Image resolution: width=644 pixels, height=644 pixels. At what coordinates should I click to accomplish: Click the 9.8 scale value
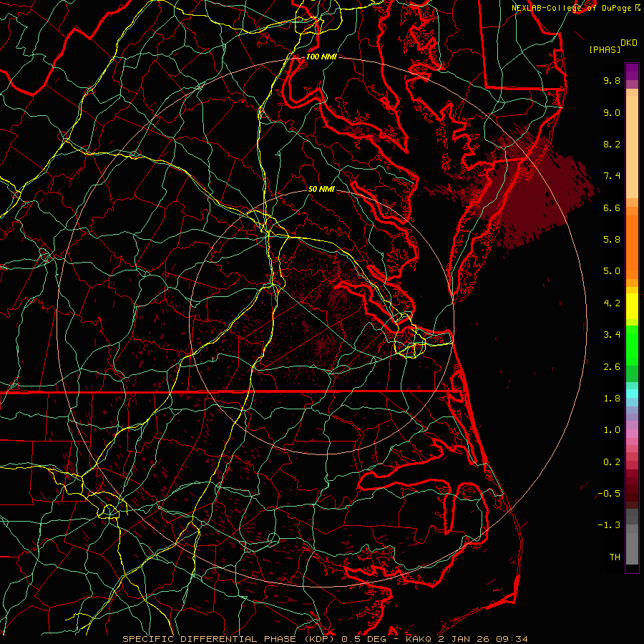pyautogui.click(x=612, y=80)
